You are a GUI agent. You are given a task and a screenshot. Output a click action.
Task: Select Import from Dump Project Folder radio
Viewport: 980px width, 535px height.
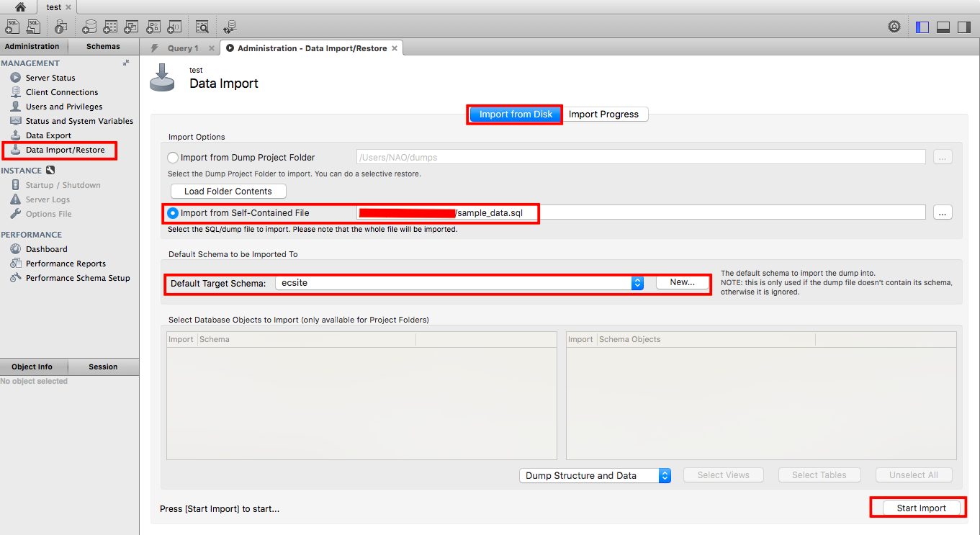point(173,157)
